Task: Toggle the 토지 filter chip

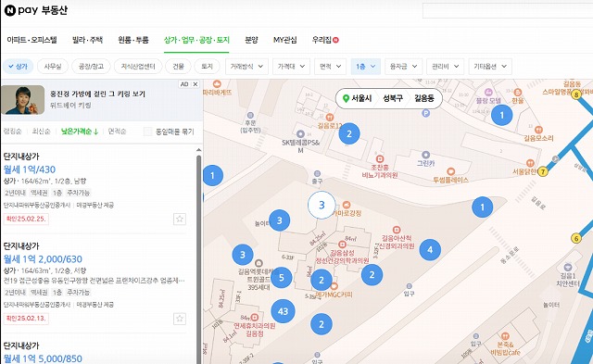Action: [207, 67]
